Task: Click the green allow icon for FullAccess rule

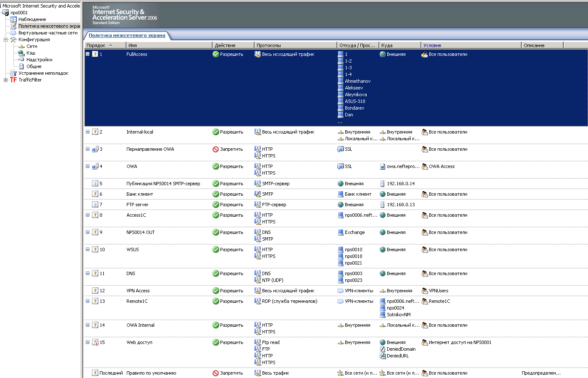Action: click(x=215, y=54)
